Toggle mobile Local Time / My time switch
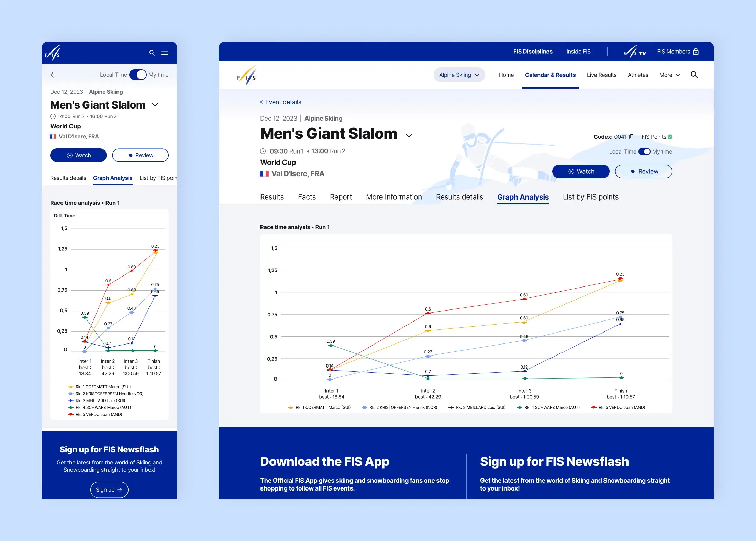The width and height of the screenshot is (756, 541). tap(138, 75)
